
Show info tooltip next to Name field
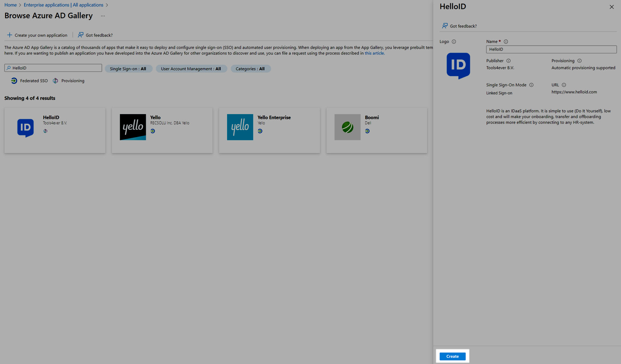[x=506, y=41]
